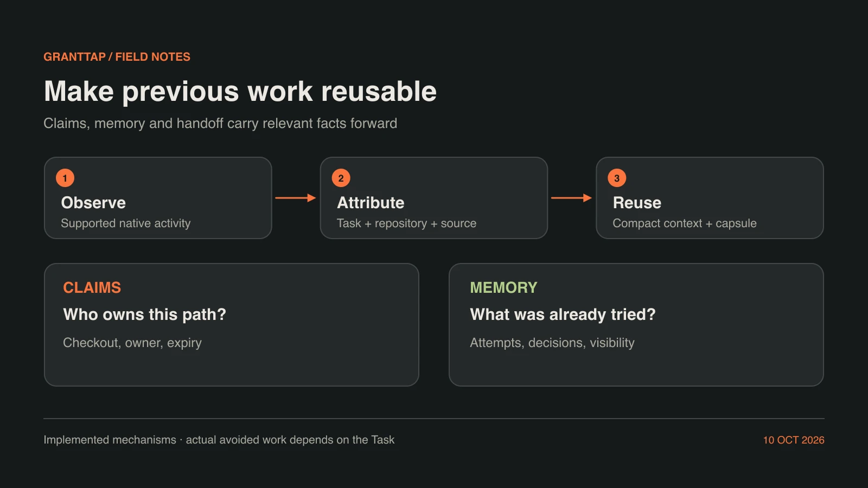Select 'What was already tried?' heading
The height and width of the screenshot is (488, 868).
563,314
